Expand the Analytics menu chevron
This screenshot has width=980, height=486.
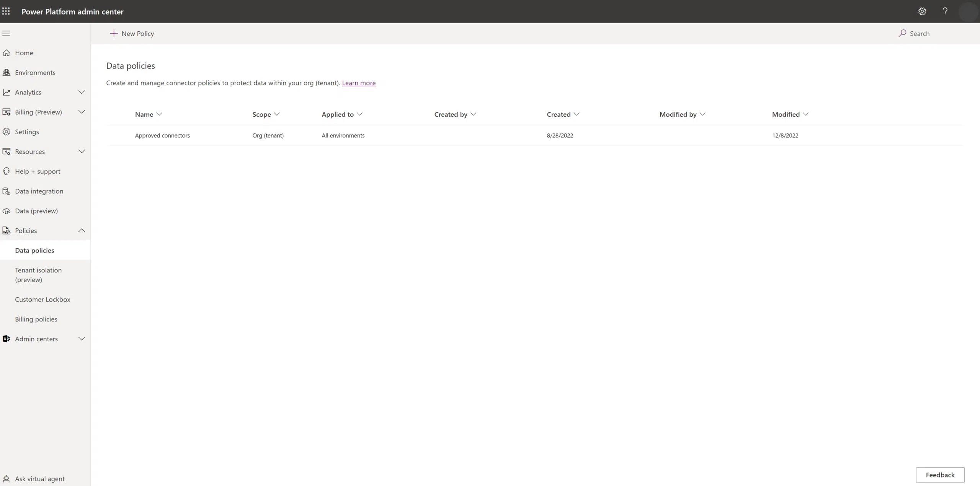82,92
